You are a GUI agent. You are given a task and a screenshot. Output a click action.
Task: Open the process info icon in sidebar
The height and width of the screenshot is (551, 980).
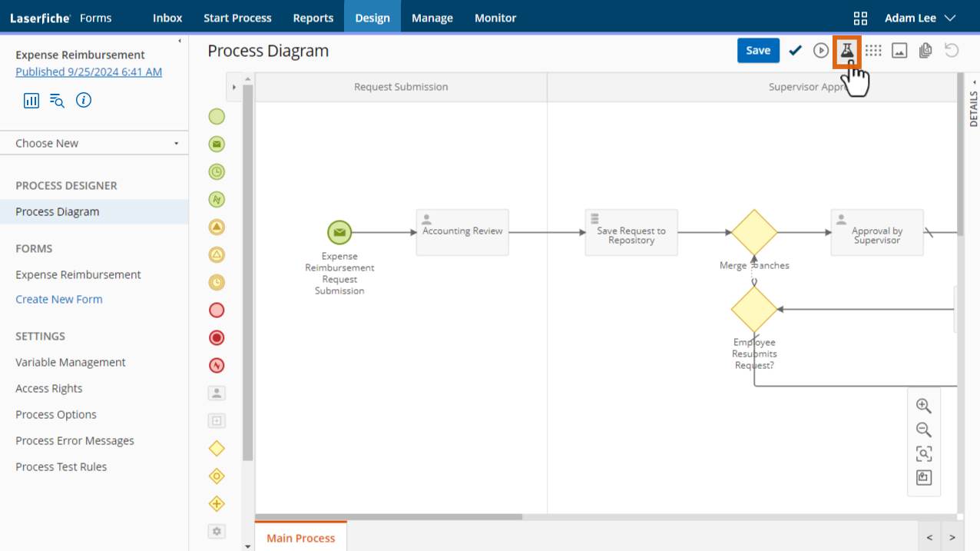pos(84,100)
